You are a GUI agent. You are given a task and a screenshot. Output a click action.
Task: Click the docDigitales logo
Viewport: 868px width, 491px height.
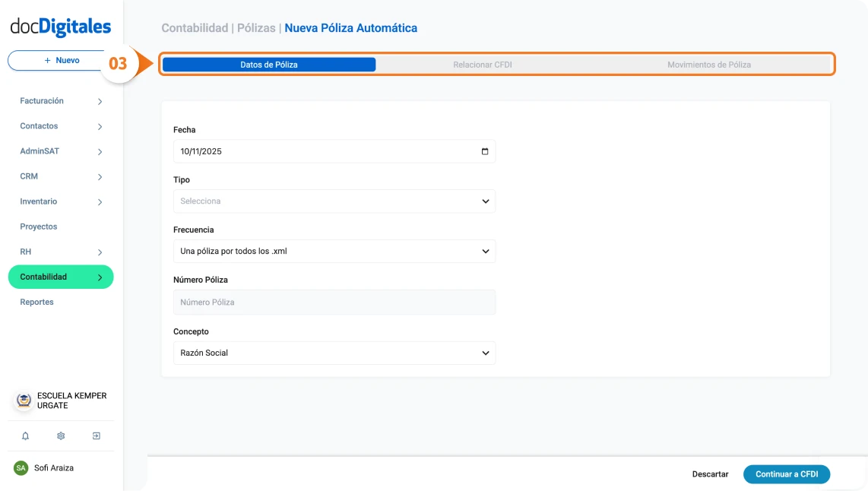pyautogui.click(x=61, y=27)
